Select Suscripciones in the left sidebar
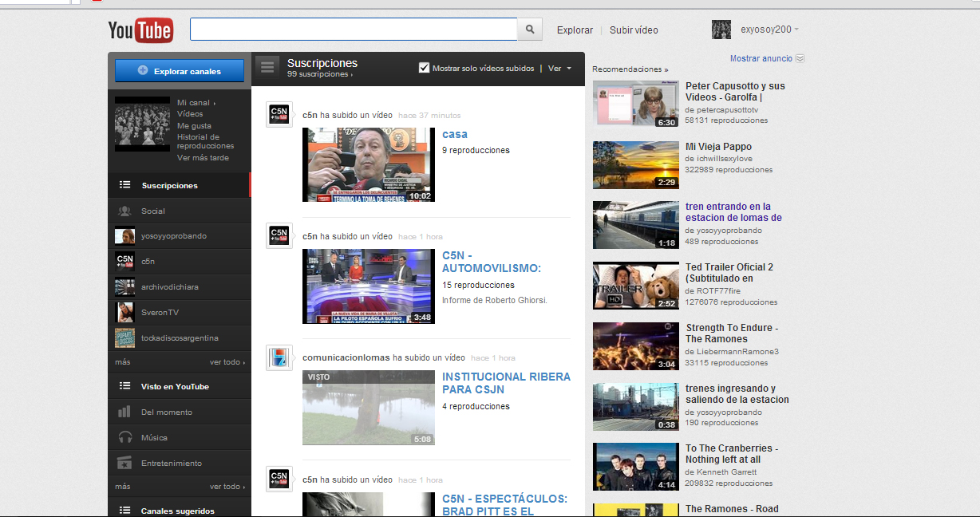Screen dimensions: 980x517 (180, 185)
